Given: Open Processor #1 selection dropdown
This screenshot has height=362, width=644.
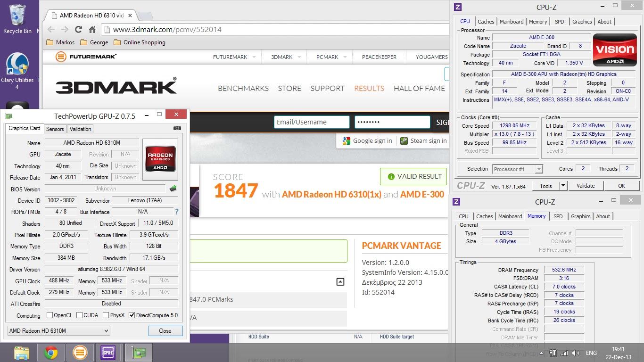Looking at the screenshot, I should pos(518,169).
